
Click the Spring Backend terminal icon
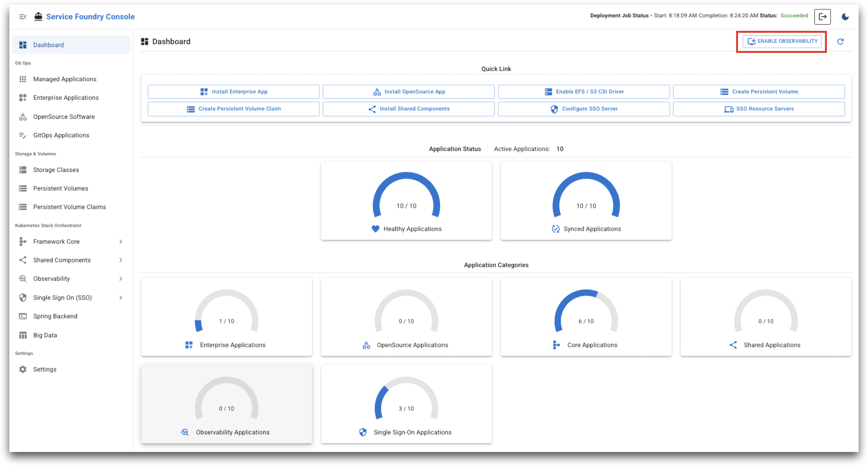[x=23, y=316]
